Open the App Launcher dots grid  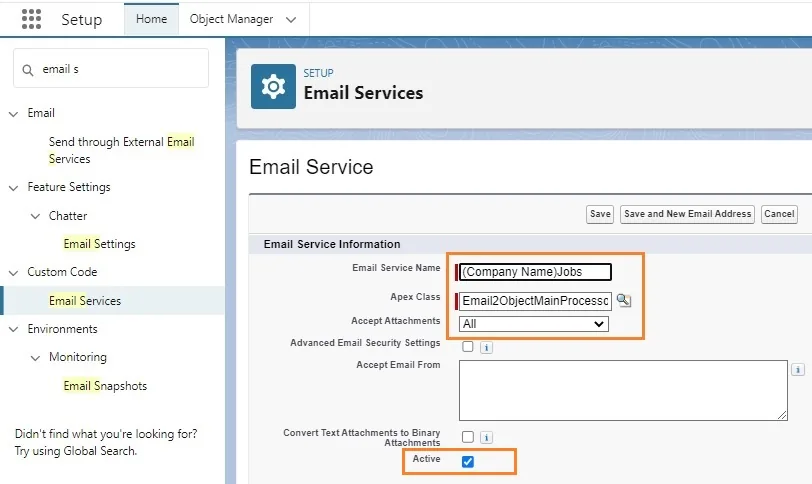(x=31, y=19)
